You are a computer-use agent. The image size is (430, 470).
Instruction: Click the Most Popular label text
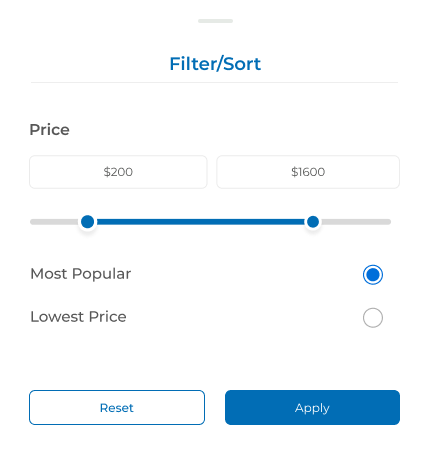coord(81,274)
